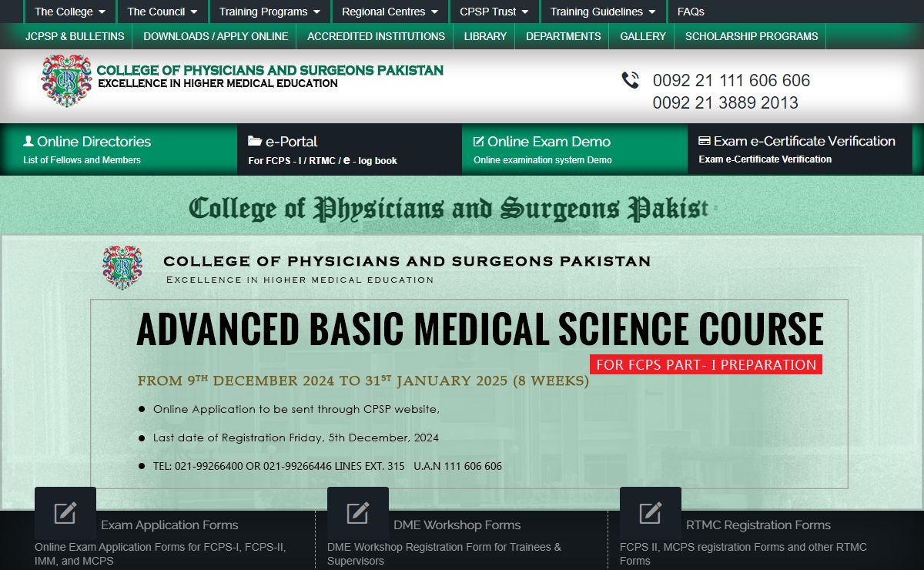924x570 pixels.
Task: Open the GALLERY page
Action: click(643, 36)
